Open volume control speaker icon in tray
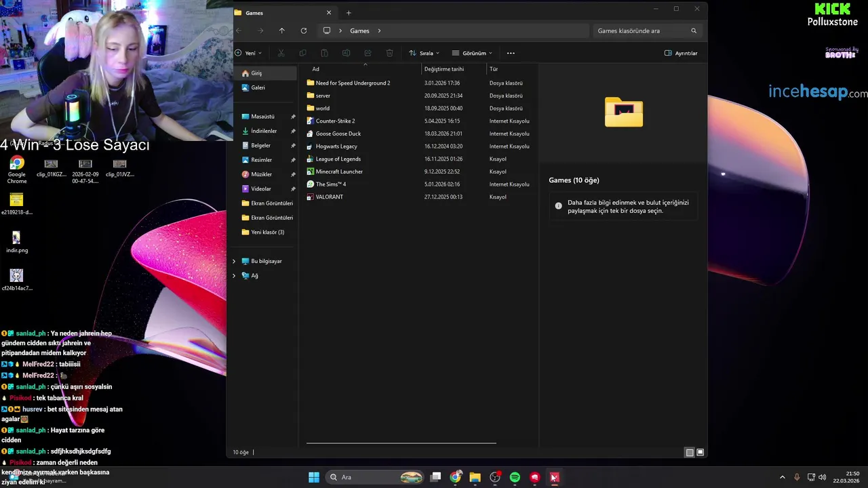This screenshot has width=868, height=488. coord(823,477)
